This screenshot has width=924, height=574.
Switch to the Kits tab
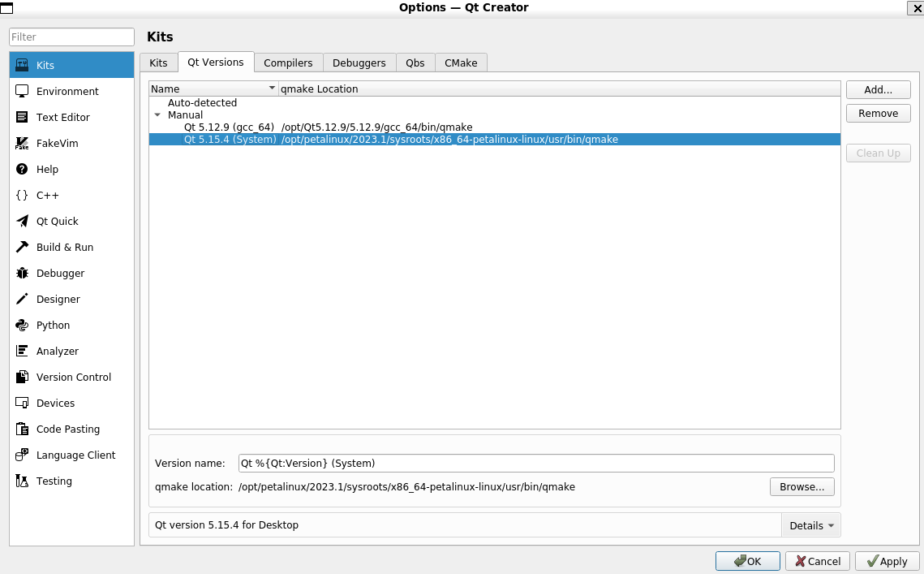[158, 63]
